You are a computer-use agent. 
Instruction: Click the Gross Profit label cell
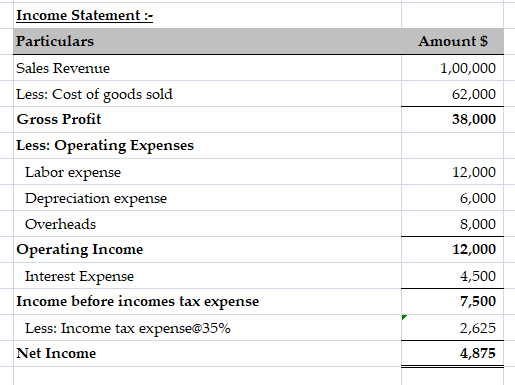click(207, 120)
